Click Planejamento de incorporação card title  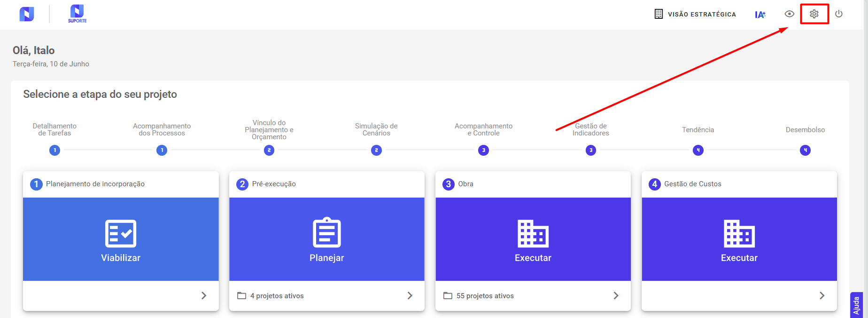(95, 184)
